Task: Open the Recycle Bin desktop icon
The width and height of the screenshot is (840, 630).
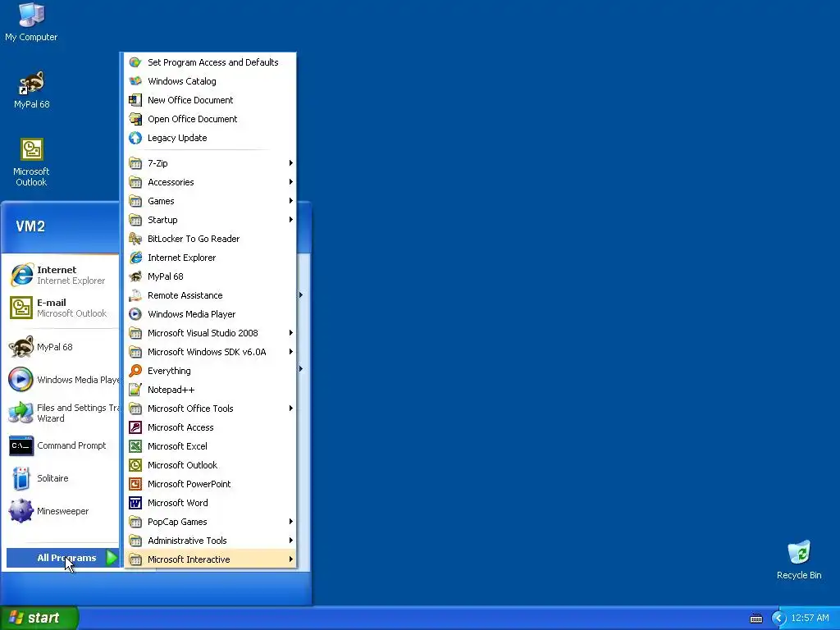Action: [x=799, y=559]
